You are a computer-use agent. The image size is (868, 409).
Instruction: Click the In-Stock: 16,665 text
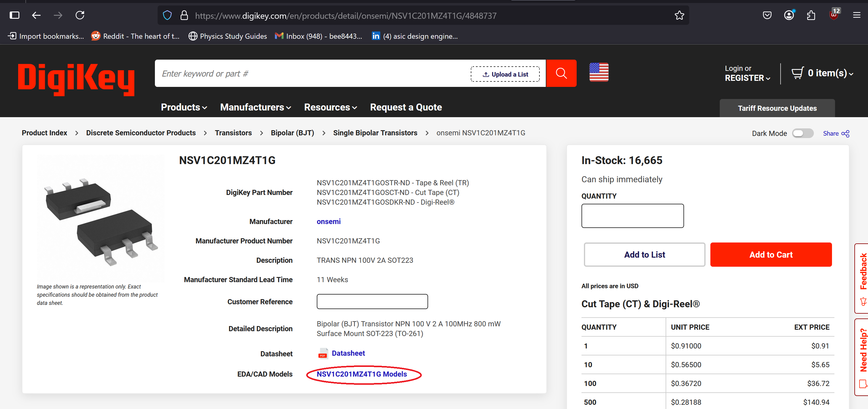tap(622, 160)
